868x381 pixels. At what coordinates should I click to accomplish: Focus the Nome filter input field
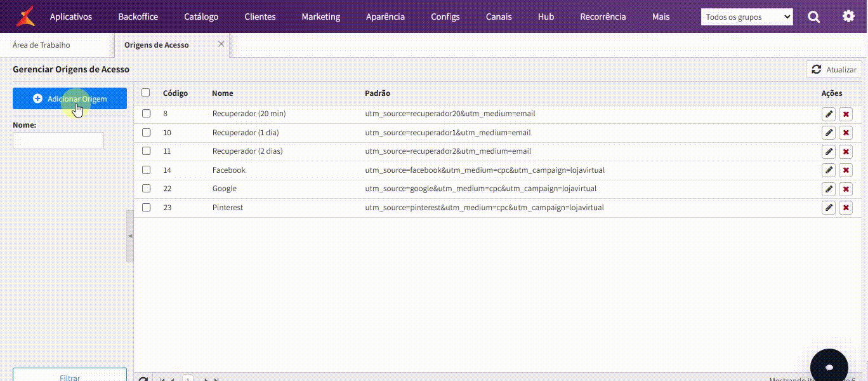tap(58, 141)
